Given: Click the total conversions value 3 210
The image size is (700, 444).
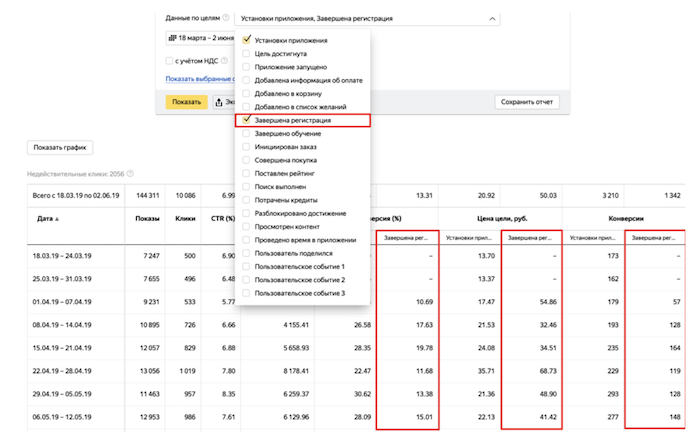Looking at the screenshot, I should (610, 195).
